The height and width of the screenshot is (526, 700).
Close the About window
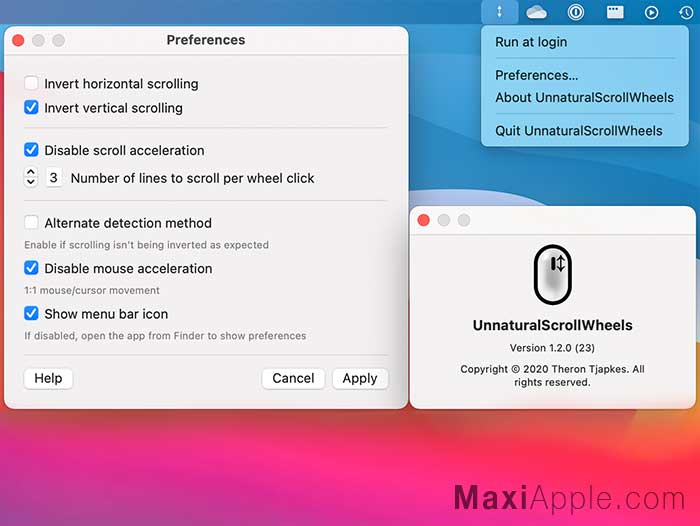(x=424, y=220)
